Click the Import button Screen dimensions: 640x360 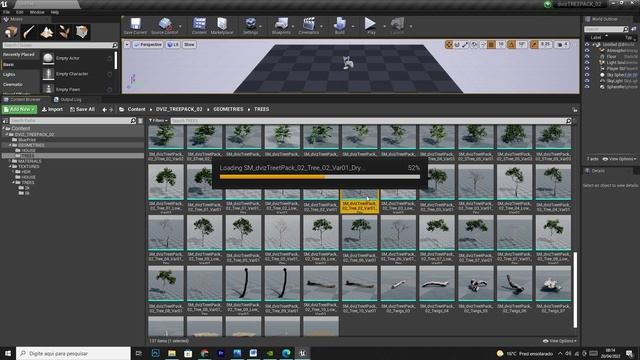pos(52,109)
